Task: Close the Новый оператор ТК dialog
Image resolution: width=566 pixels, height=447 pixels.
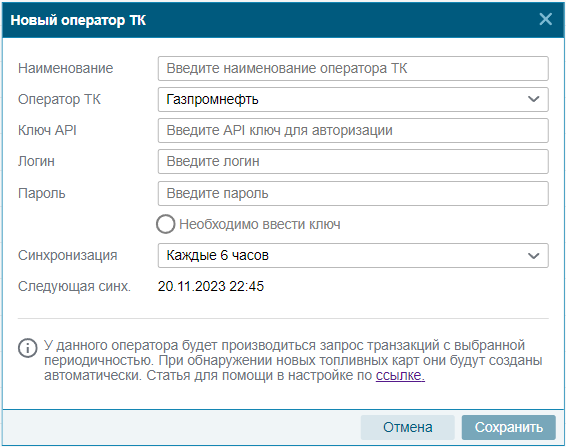Action: pyautogui.click(x=545, y=19)
